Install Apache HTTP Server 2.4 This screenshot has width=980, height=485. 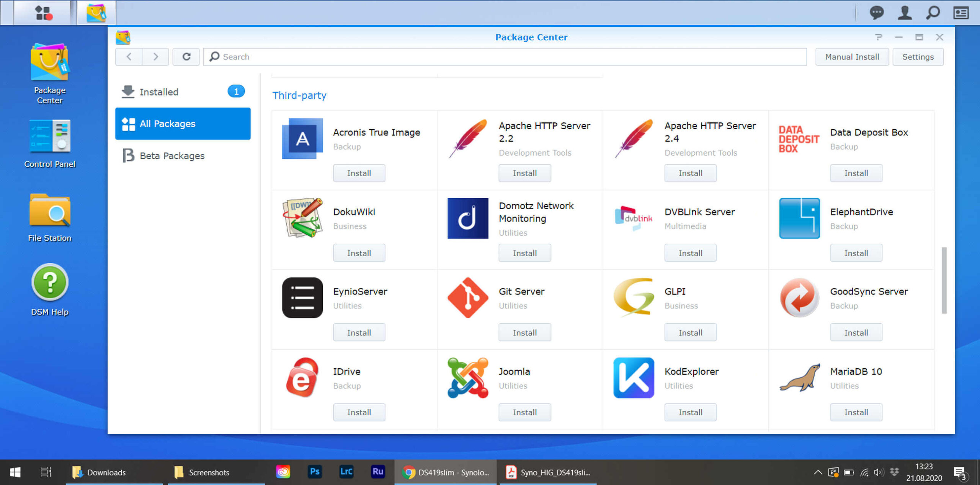click(690, 173)
